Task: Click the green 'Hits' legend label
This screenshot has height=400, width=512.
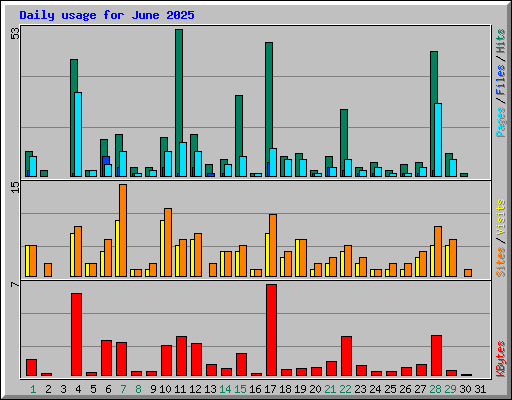Action: [500, 41]
